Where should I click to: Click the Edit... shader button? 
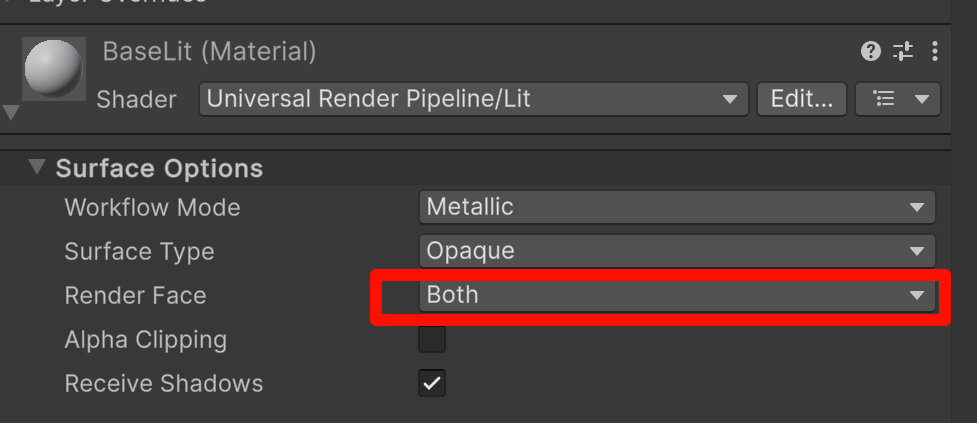pos(802,99)
